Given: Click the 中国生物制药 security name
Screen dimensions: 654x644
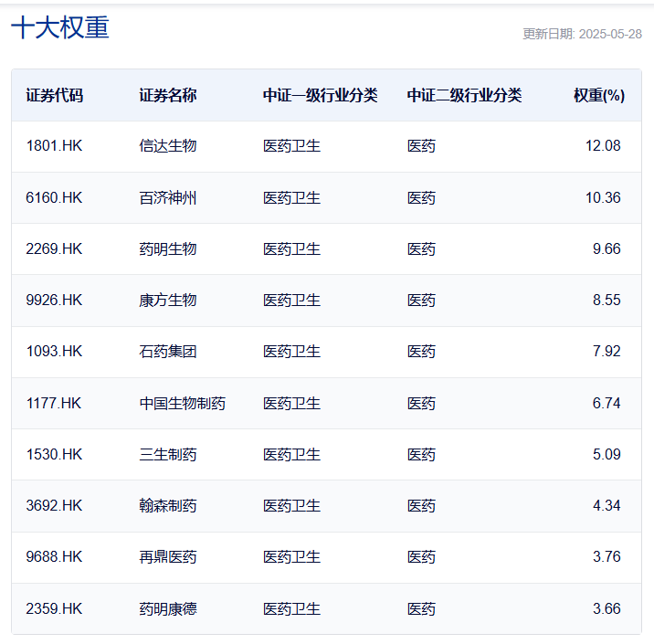Looking at the screenshot, I should (x=183, y=403).
